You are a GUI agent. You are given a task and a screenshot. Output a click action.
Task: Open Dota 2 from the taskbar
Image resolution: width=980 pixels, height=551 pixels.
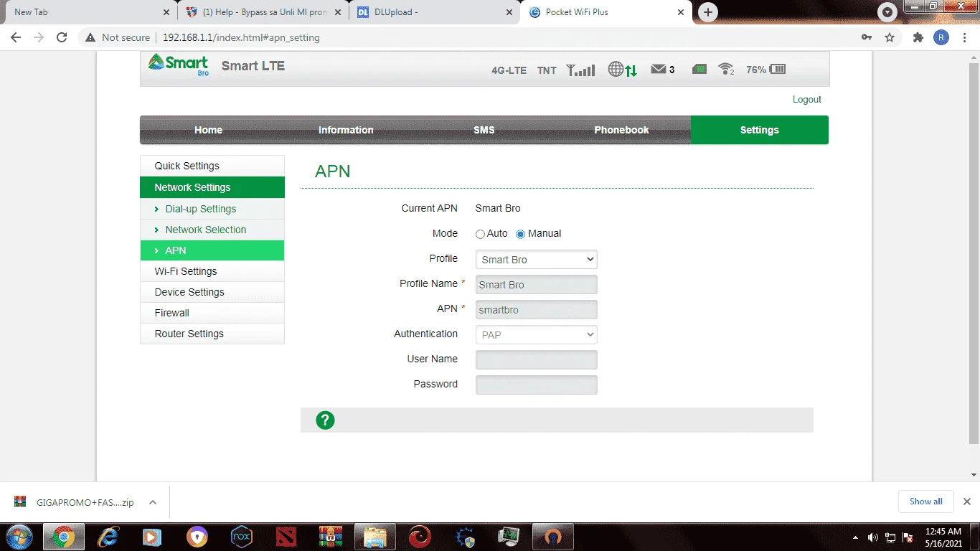pyautogui.click(x=286, y=537)
